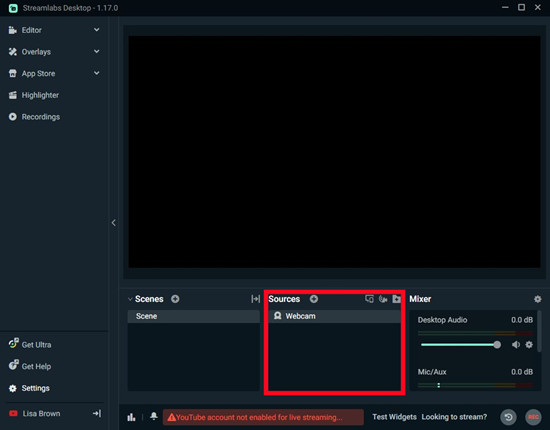Click the Desktop Audio 0.0 dB value

[522, 320]
